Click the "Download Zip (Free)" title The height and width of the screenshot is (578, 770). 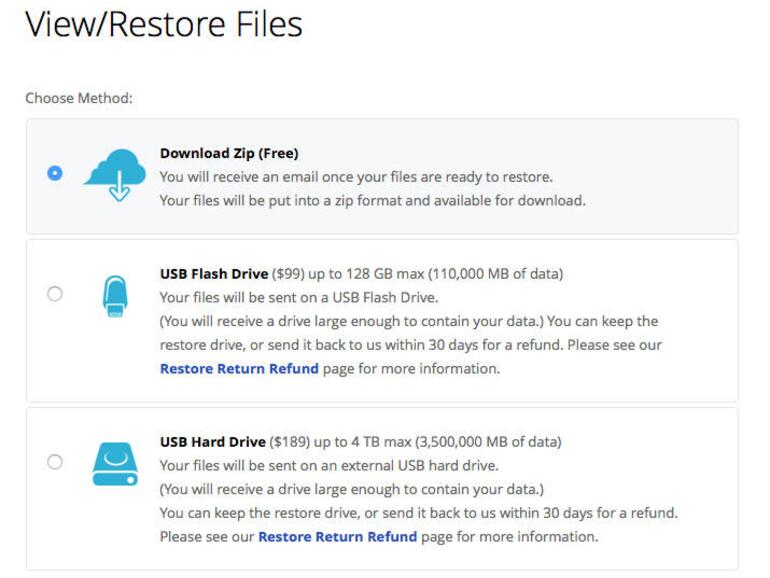[229, 153]
